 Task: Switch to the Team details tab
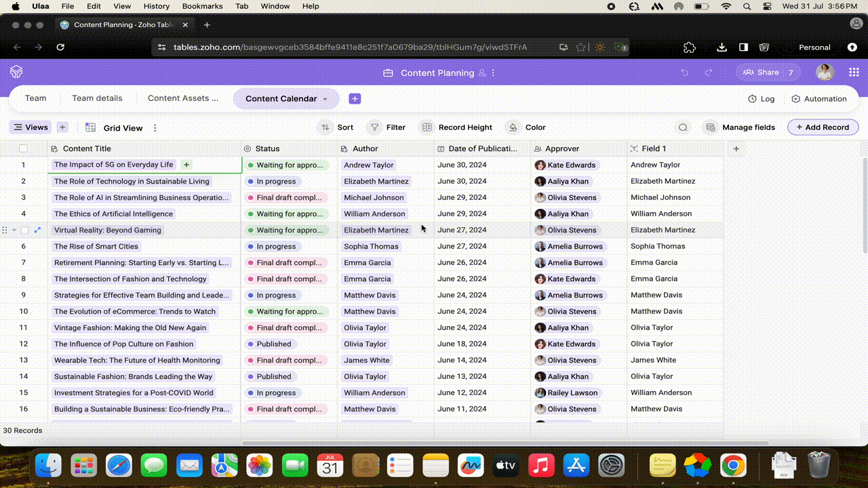[x=97, y=98]
